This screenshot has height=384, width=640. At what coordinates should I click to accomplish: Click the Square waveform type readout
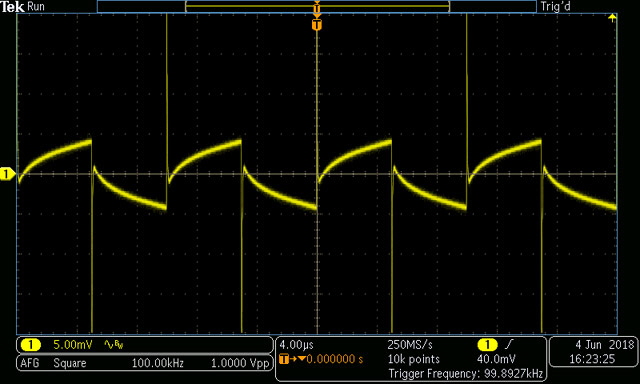tap(70, 363)
